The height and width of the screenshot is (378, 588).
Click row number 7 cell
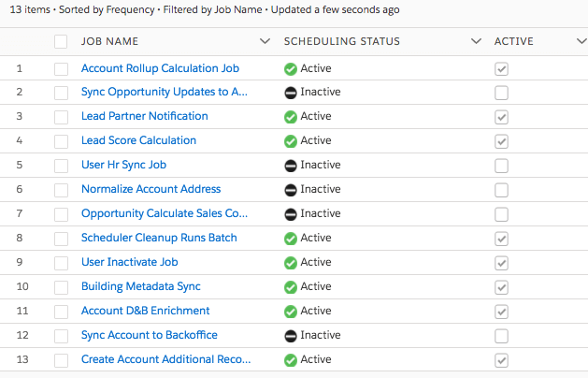pyautogui.click(x=20, y=214)
